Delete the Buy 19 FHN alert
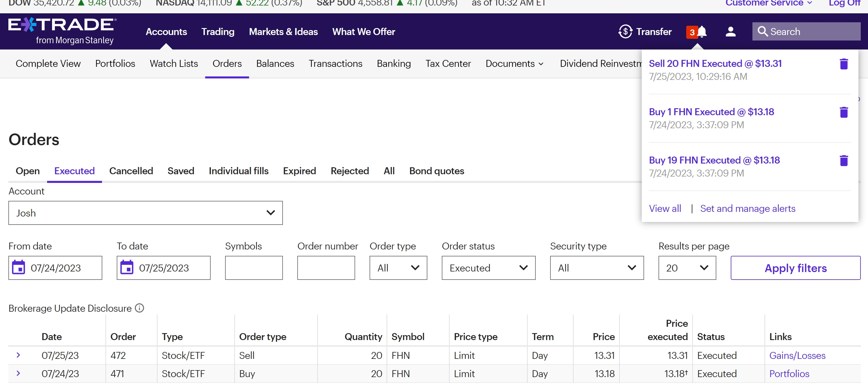Screen dimensions: 868x391 tap(843, 160)
